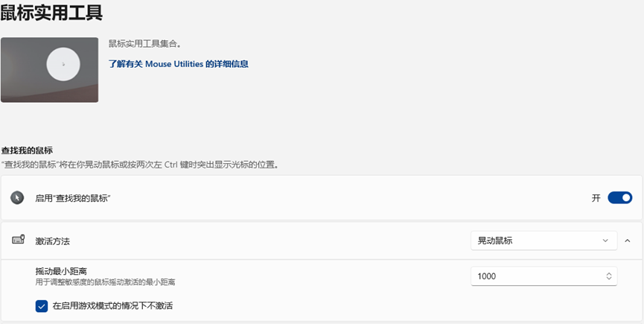Click the white spotlight circle in the preview

click(63, 65)
